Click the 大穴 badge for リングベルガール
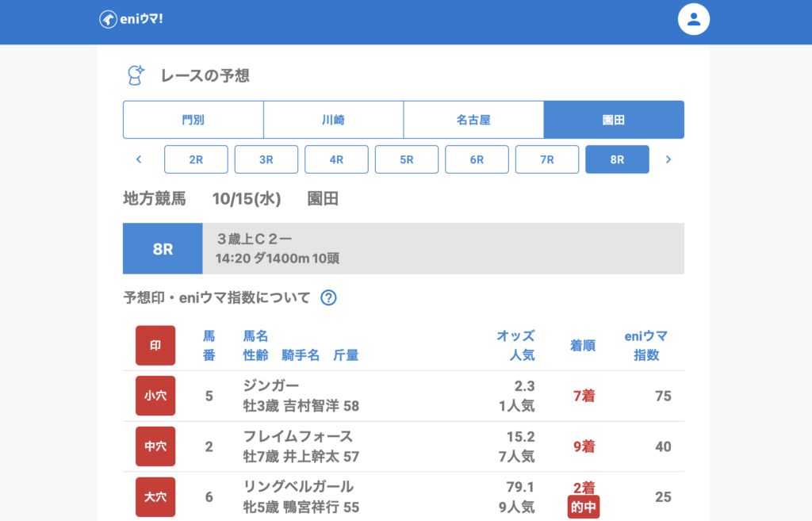 point(155,497)
